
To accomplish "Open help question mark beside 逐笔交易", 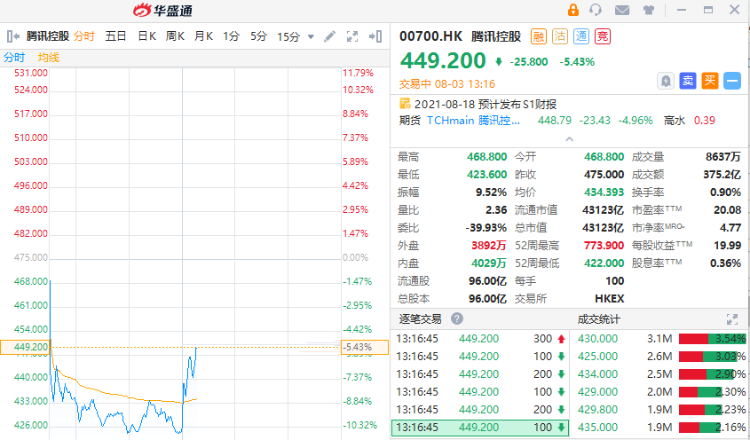I will tap(457, 319).
